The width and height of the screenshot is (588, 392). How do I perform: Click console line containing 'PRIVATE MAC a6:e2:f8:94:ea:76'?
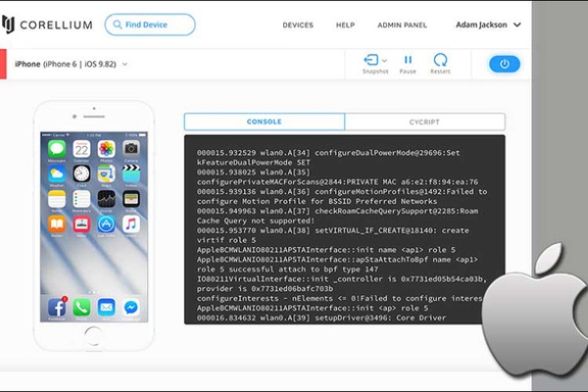tap(337, 182)
